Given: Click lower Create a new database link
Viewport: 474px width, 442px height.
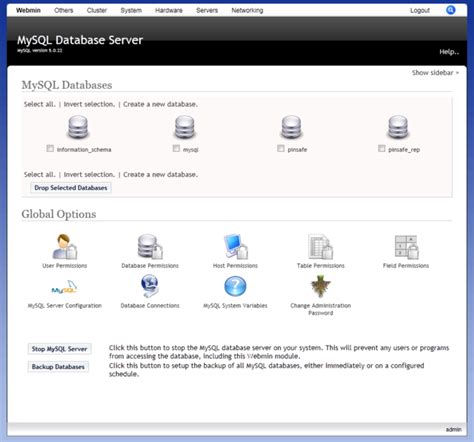Looking at the screenshot, I should pyautogui.click(x=160, y=174).
